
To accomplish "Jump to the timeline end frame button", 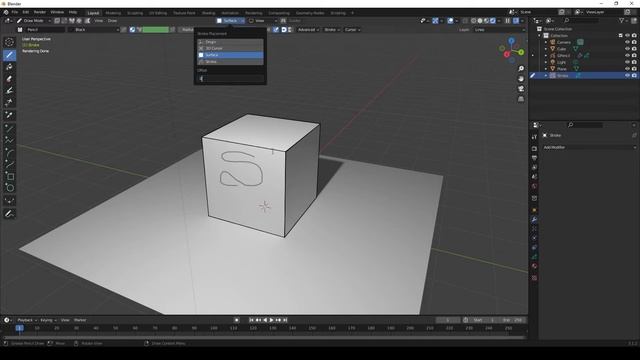I will click(285, 320).
